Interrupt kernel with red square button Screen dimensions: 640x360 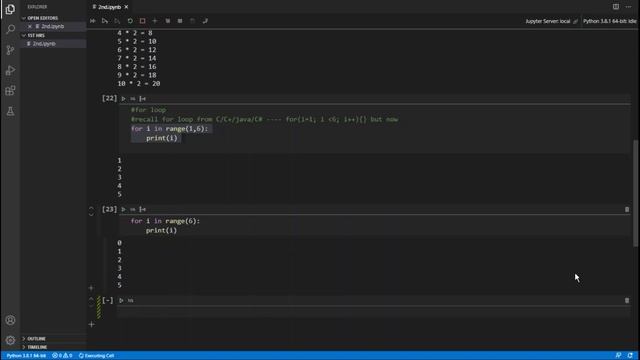(x=142, y=21)
